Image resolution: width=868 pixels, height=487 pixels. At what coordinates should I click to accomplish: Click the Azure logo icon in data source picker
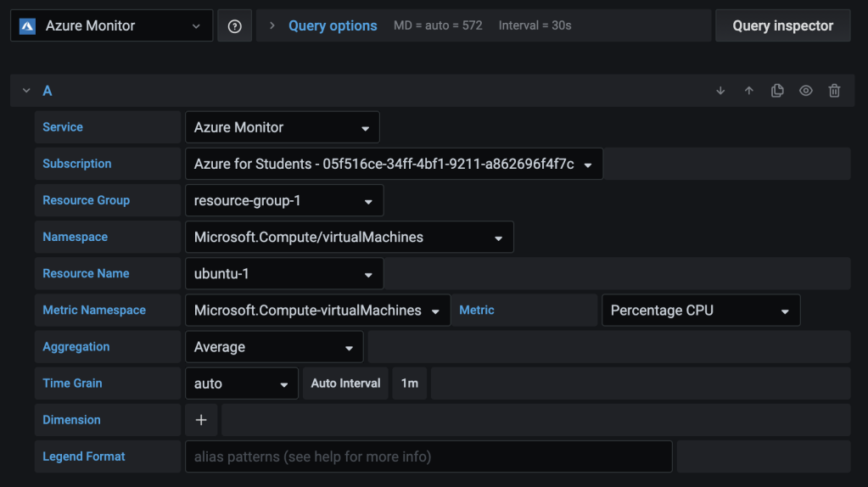coord(27,26)
